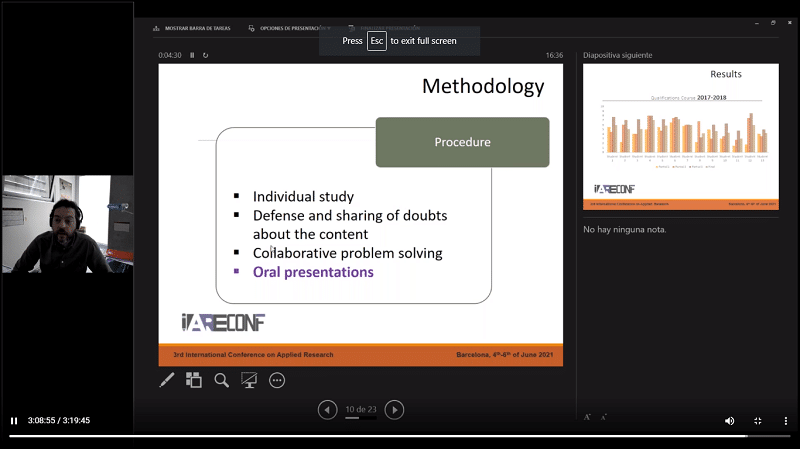Go to previous slide arrow
This screenshot has width=800, height=449.
tap(327, 409)
